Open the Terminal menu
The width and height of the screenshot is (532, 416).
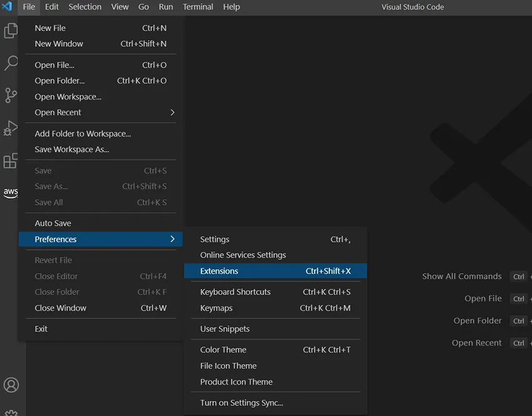coord(198,7)
